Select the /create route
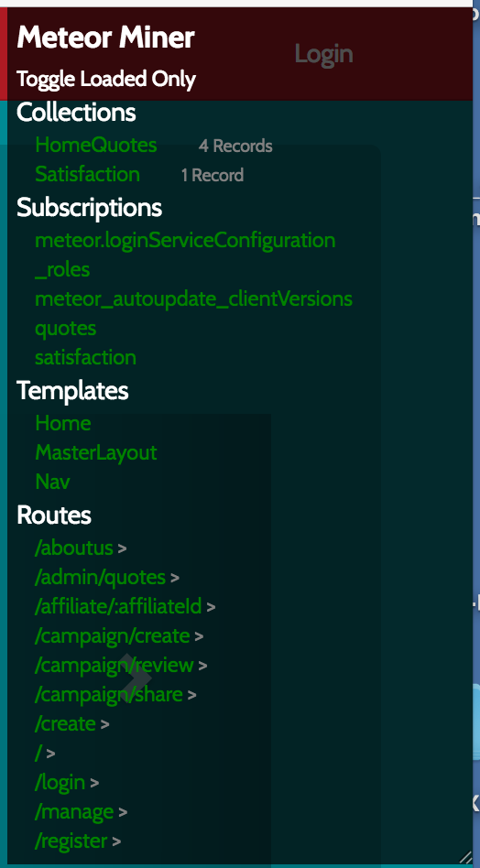The width and height of the screenshot is (480, 868). (65, 723)
